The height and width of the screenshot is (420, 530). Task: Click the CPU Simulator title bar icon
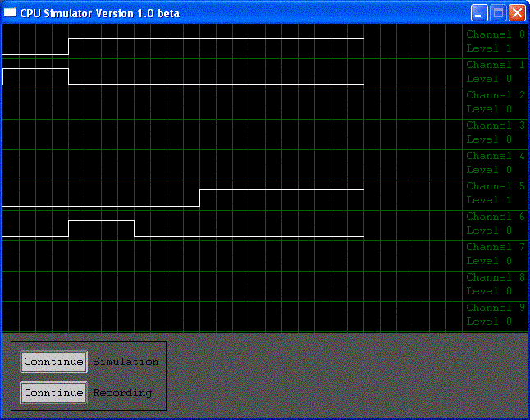(x=10, y=13)
